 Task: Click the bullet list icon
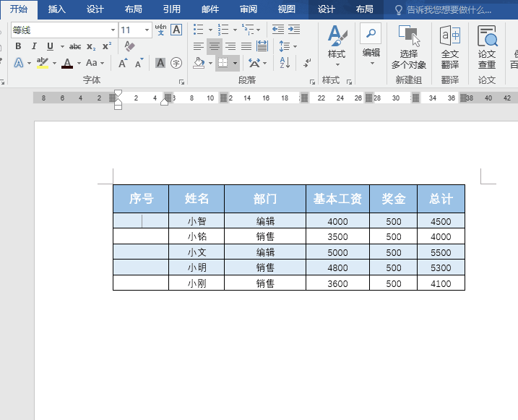click(x=198, y=30)
